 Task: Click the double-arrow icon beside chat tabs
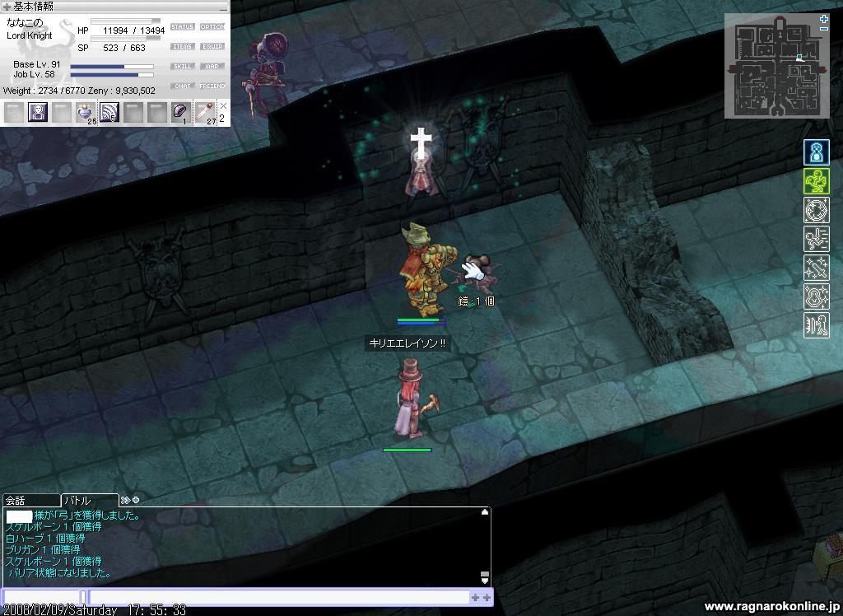coord(125,500)
